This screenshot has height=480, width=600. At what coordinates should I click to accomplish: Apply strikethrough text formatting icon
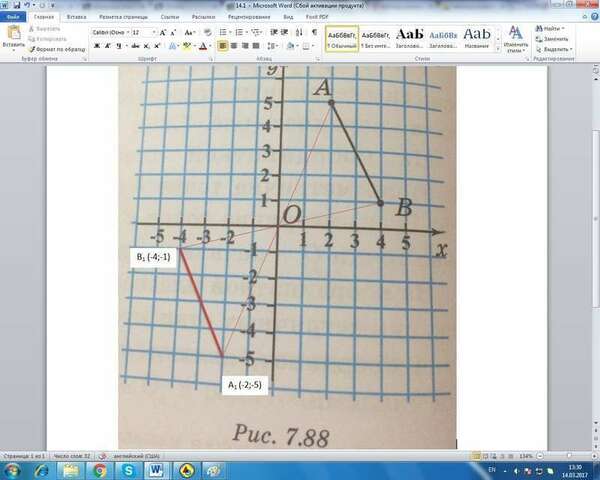click(135, 46)
